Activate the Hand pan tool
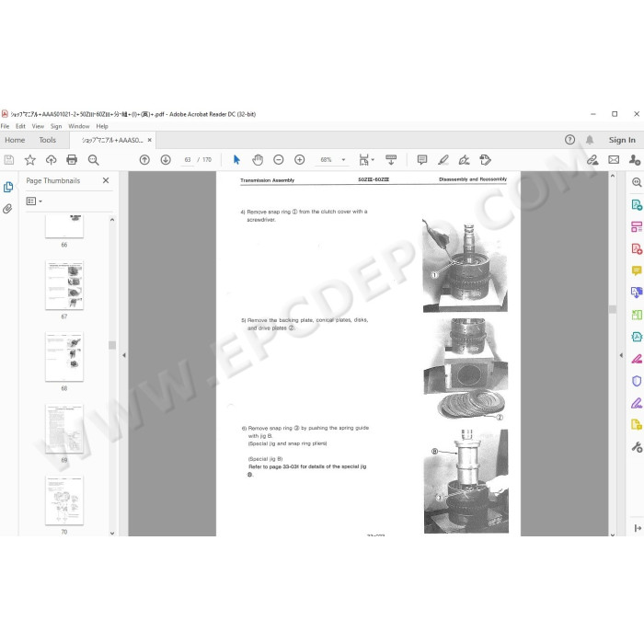 pyautogui.click(x=258, y=160)
